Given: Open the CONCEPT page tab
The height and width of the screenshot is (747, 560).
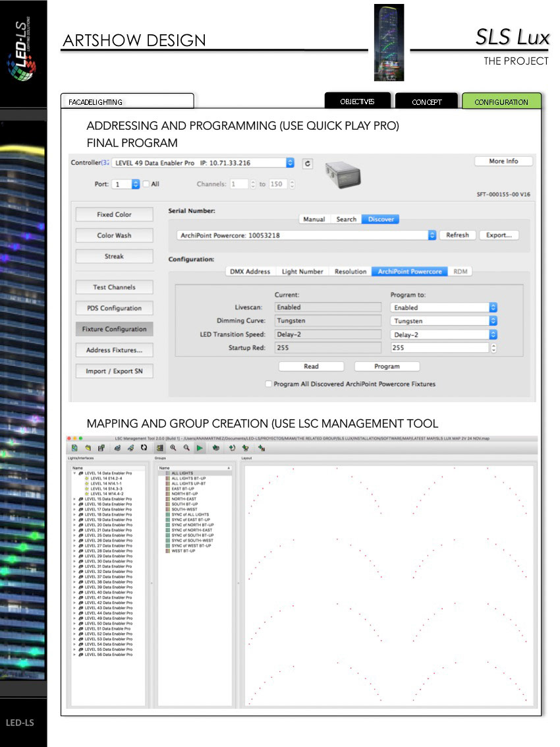Looking at the screenshot, I should pyautogui.click(x=427, y=102).
